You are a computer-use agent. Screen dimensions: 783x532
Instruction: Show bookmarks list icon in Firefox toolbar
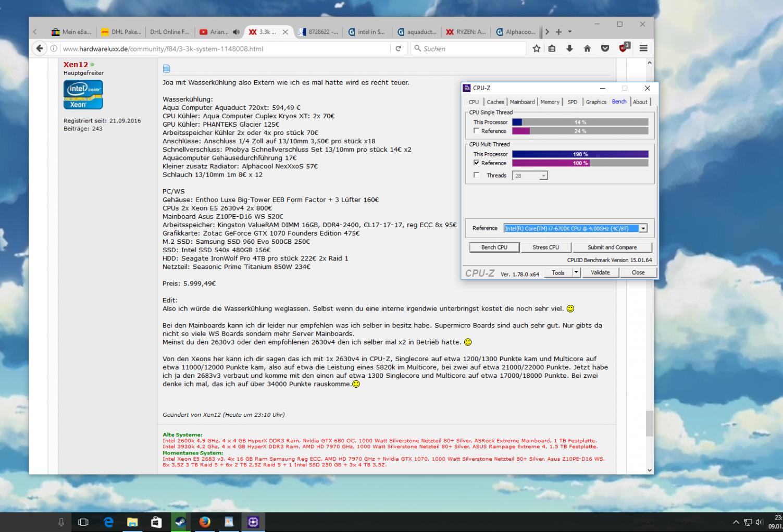tap(552, 48)
